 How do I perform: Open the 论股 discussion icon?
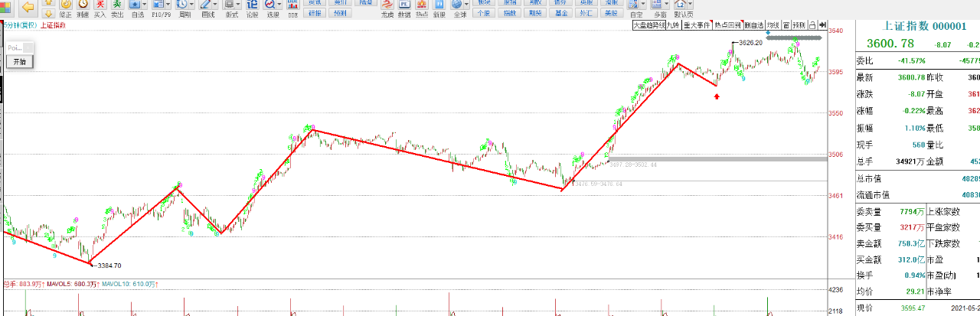click(x=252, y=4)
